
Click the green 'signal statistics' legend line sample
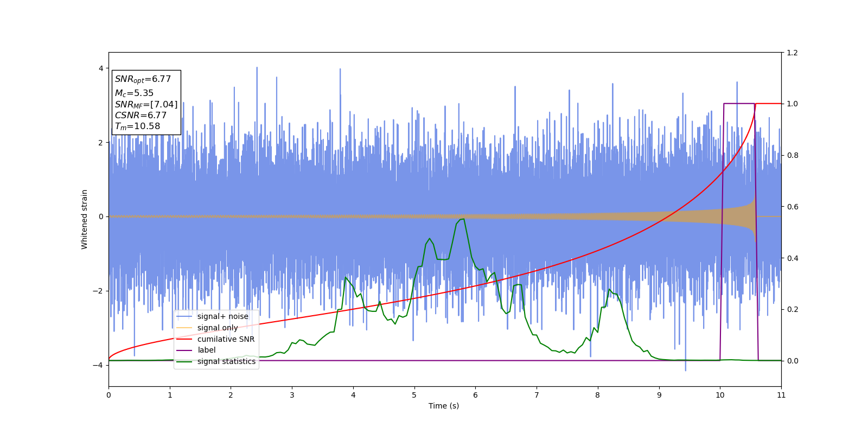(x=184, y=362)
